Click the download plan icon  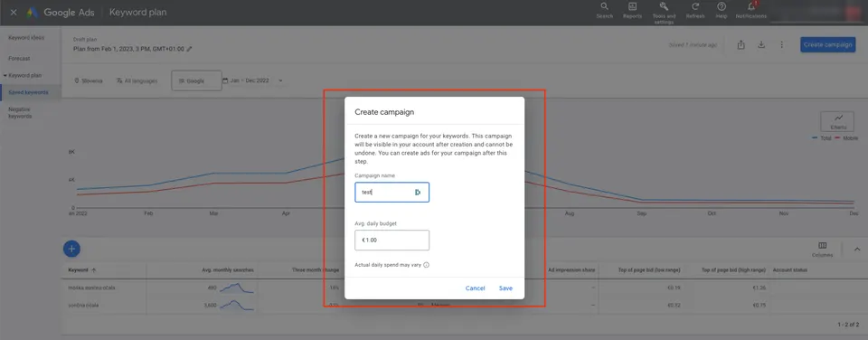point(761,45)
